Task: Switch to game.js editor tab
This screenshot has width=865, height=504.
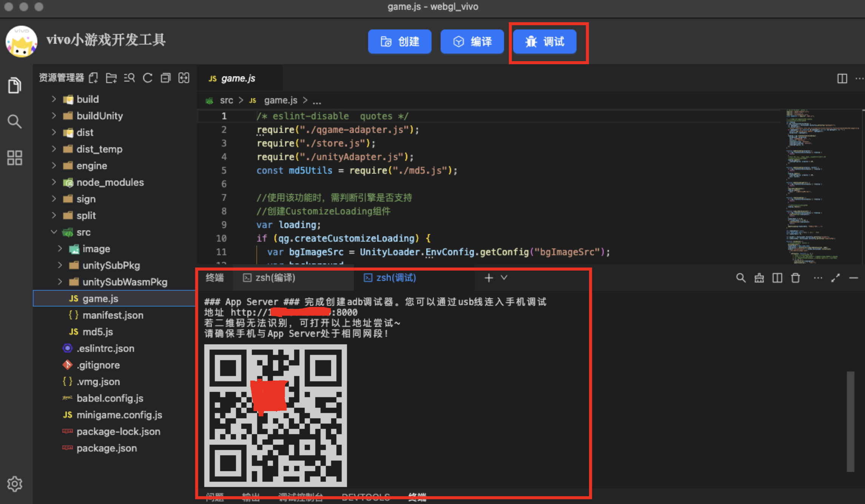Action: [x=239, y=79]
